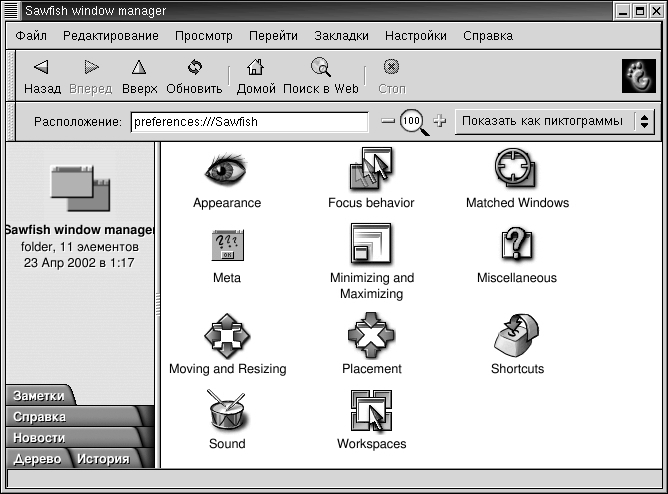Click the Назад back toolbar button

(x=42, y=76)
